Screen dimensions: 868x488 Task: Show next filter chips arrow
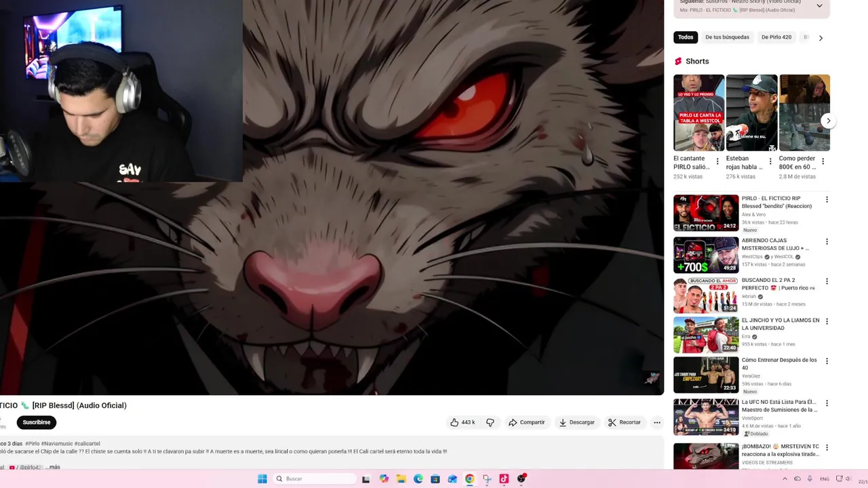coord(821,38)
